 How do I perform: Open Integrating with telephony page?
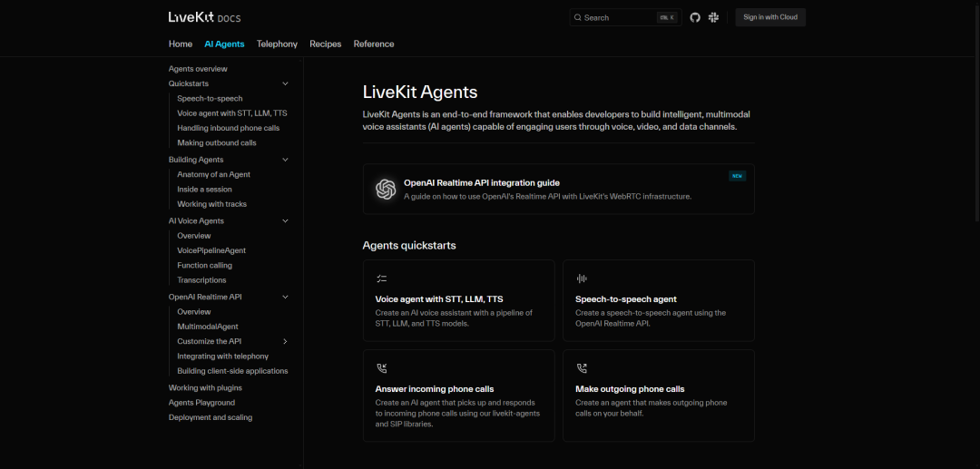[222, 356]
